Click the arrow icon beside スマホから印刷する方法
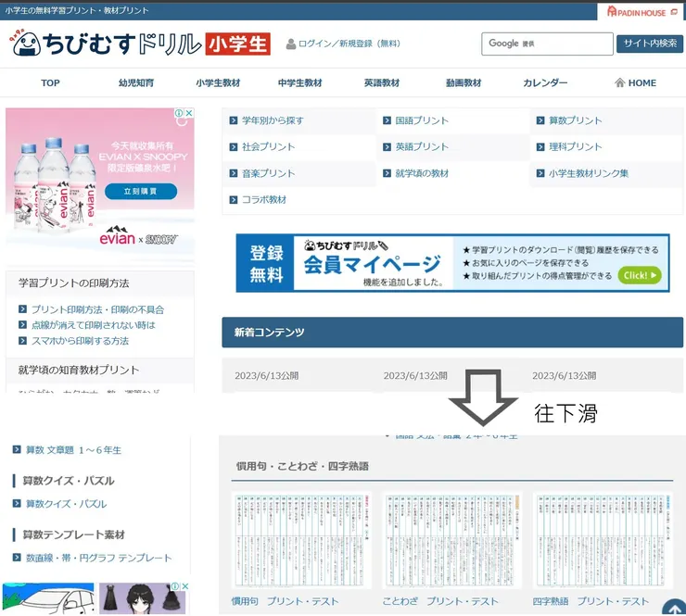Viewport: 686px width, 616px height. pos(23,340)
